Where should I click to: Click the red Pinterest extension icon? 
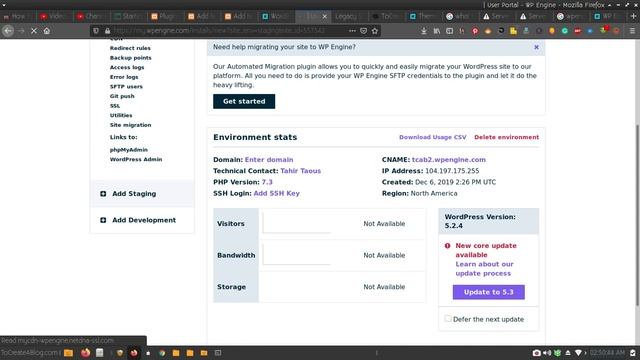[x=475, y=31]
